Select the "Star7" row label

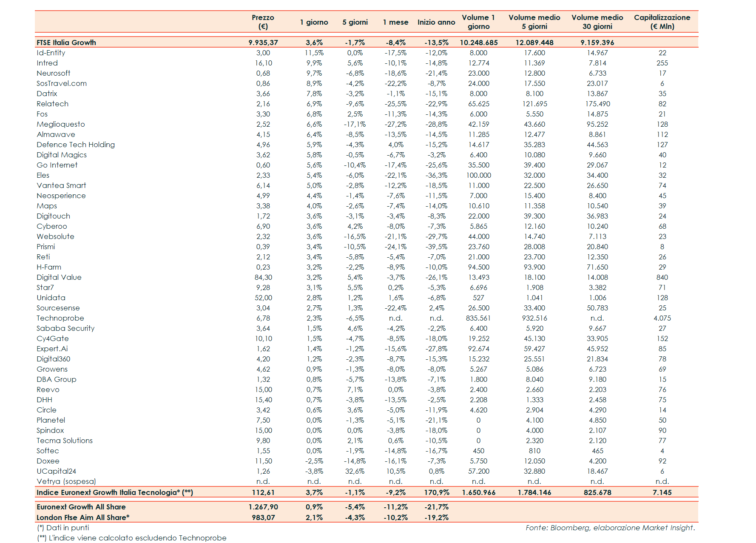pyautogui.click(x=45, y=287)
